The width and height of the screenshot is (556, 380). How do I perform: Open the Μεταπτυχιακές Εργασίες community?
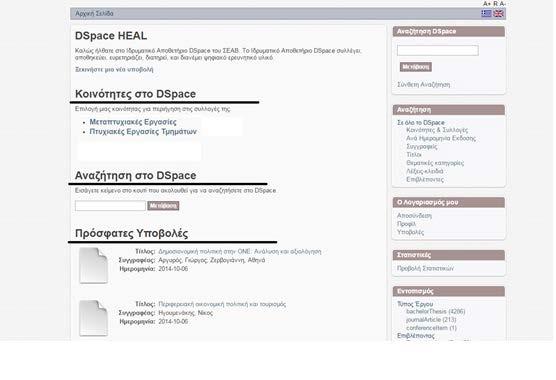(x=133, y=122)
